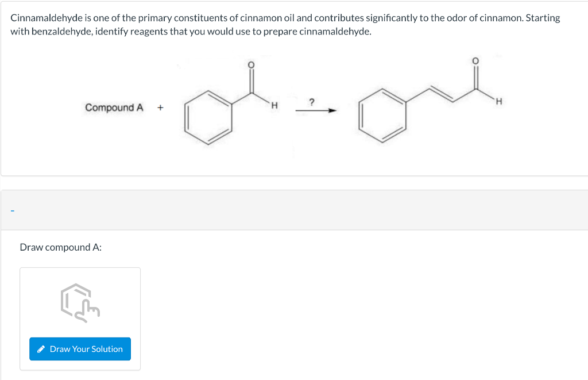Click the pencil icon on the draw button
The width and height of the screenshot is (588, 380).
[41, 349]
